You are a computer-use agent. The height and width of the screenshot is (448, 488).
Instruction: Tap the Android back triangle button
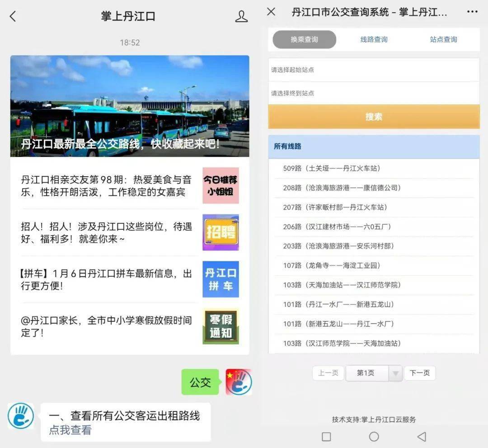pyautogui.click(x=422, y=437)
